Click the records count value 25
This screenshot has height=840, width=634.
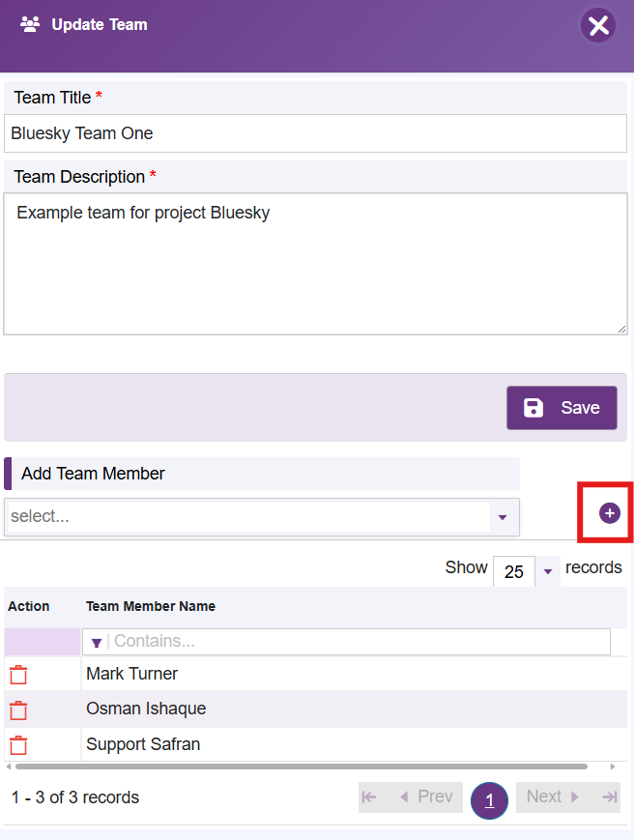coord(514,571)
